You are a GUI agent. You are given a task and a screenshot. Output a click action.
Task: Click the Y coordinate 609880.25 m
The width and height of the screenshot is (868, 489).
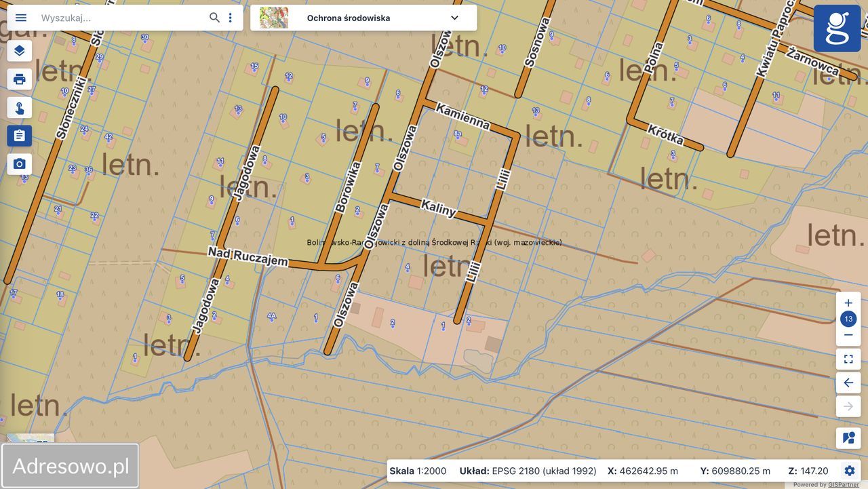(735, 471)
